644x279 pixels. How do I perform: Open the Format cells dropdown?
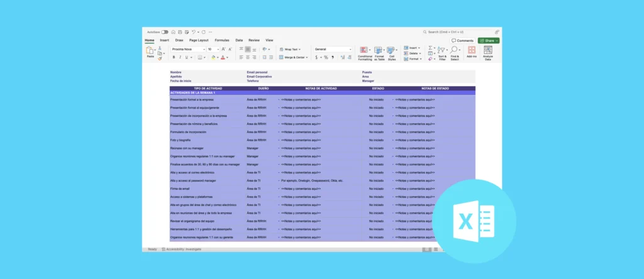pos(413,59)
